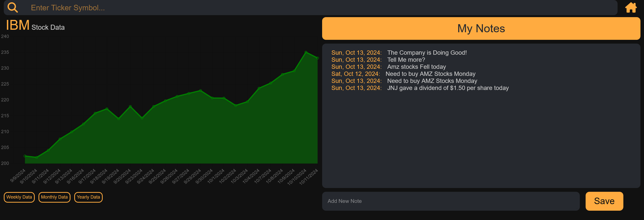Click the 220 y-axis label
The image size is (644, 220).
point(5,100)
